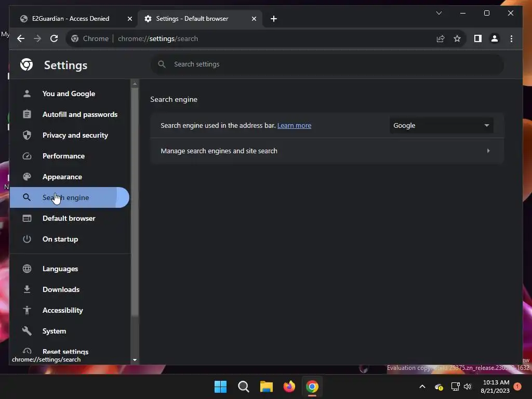This screenshot has width=532, height=399.
Task: Click the figure icon for Accessibility
Action: pyautogui.click(x=27, y=310)
